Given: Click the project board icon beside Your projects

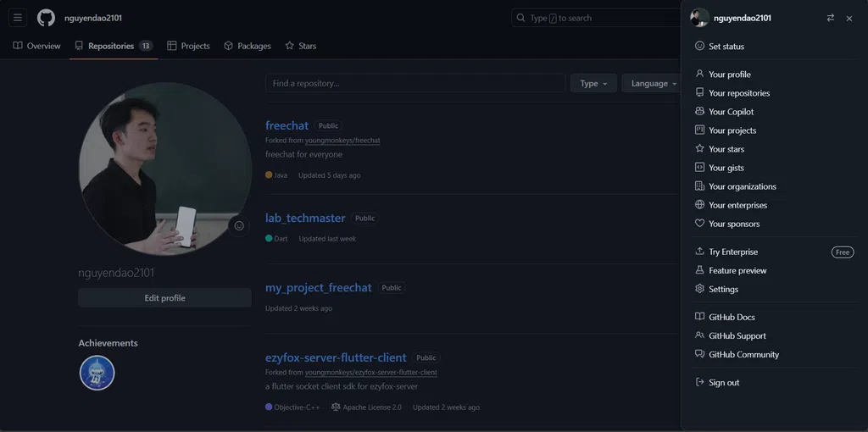Looking at the screenshot, I should click(x=699, y=130).
